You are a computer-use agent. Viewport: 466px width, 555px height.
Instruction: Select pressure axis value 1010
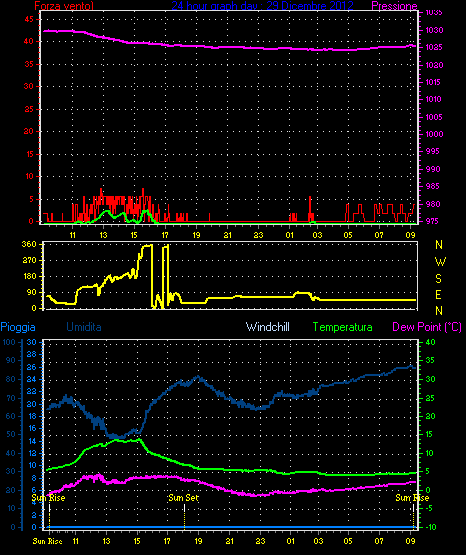coord(433,99)
